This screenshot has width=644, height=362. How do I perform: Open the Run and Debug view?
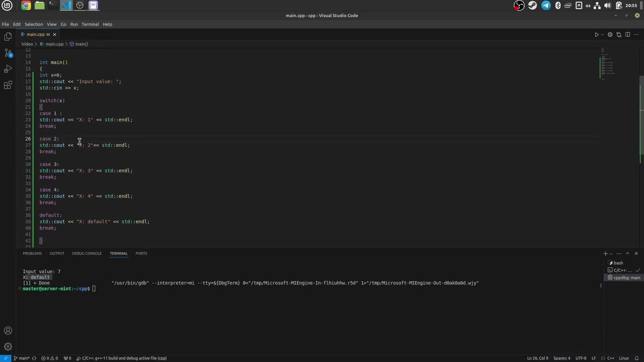[8, 69]
